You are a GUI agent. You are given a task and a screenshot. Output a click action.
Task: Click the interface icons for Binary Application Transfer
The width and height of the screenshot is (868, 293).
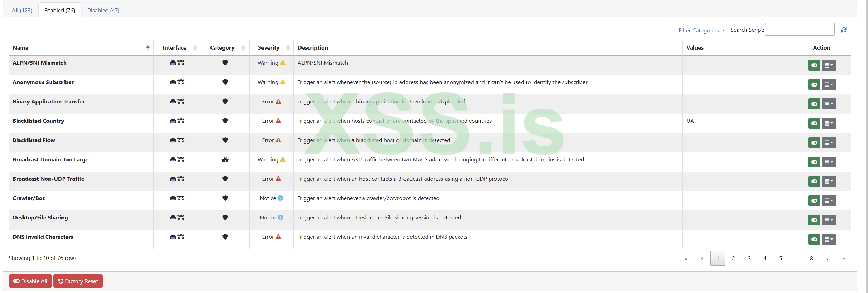(177, 101)
